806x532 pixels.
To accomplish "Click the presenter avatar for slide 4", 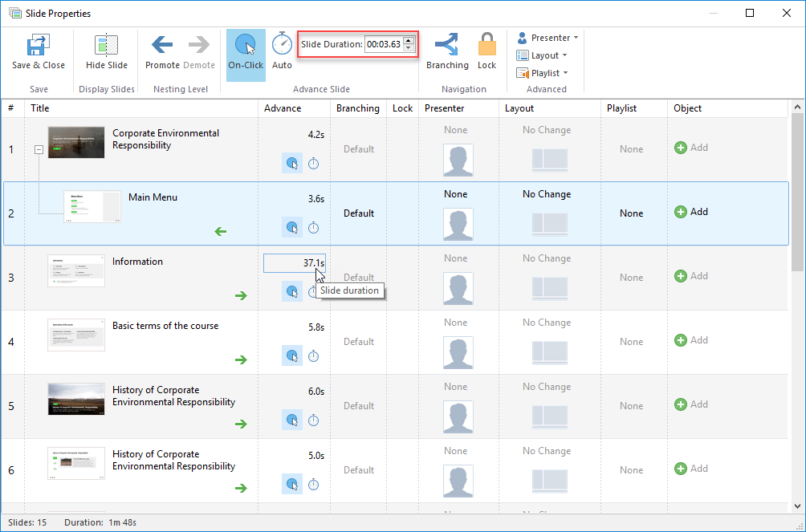I will click(x=458, y=353).
